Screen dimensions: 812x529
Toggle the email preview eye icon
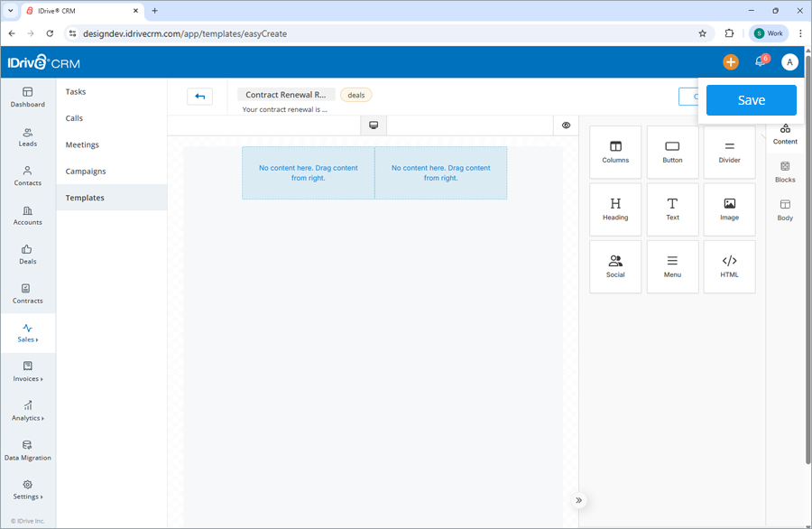pyautogui.click(x=566, y=125)
